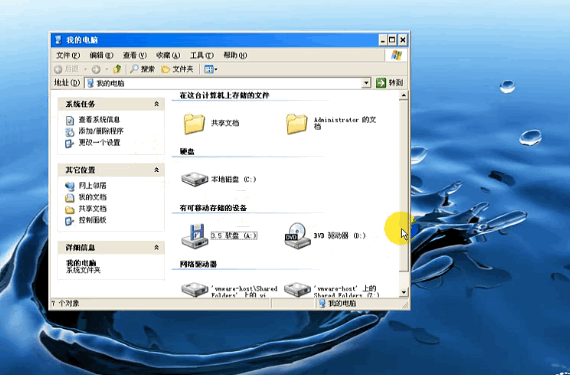Click the scrollbar down arrow
This screenshot has height=375, width=570.
(404, 292)
